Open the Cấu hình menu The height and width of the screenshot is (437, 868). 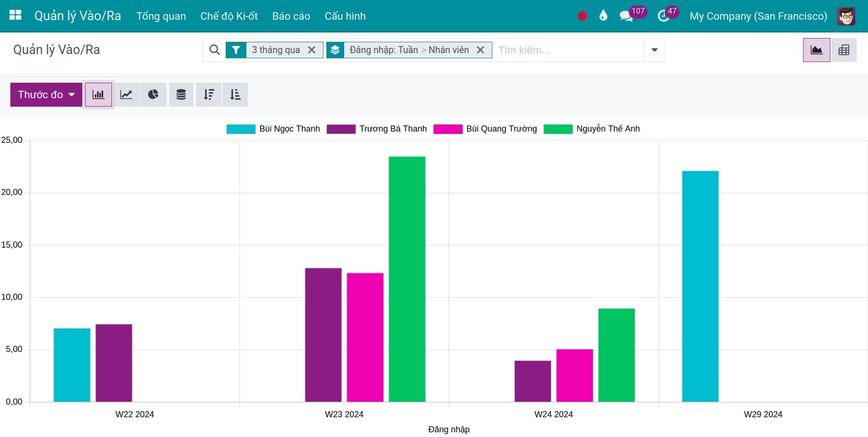(345, 16)
